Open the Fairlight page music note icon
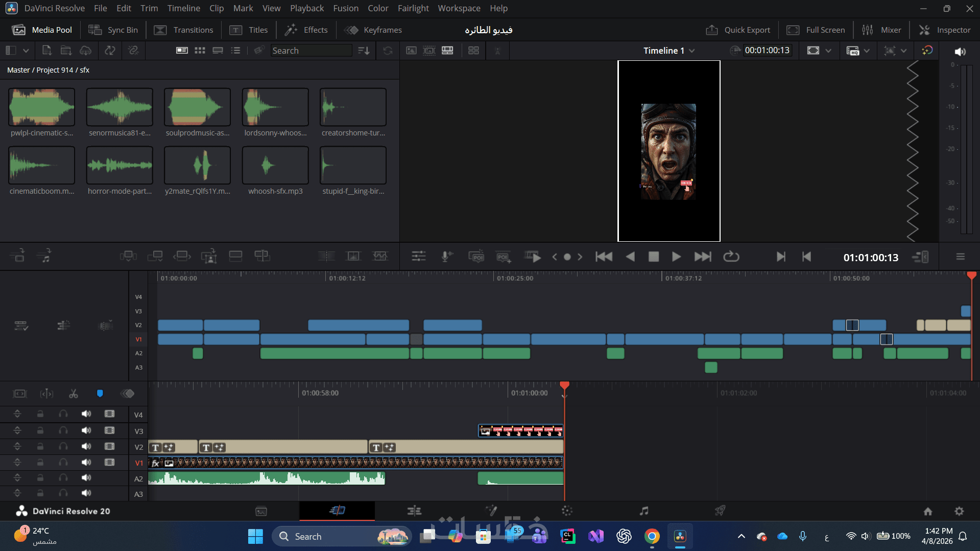The image size is (980, 551). tap(644, 510)
